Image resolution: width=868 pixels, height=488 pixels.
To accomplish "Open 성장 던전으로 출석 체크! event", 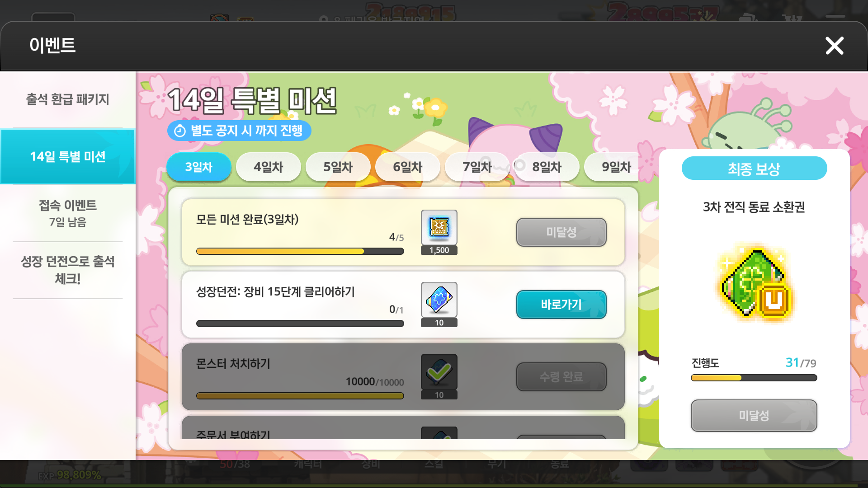I will pos(68,270).
